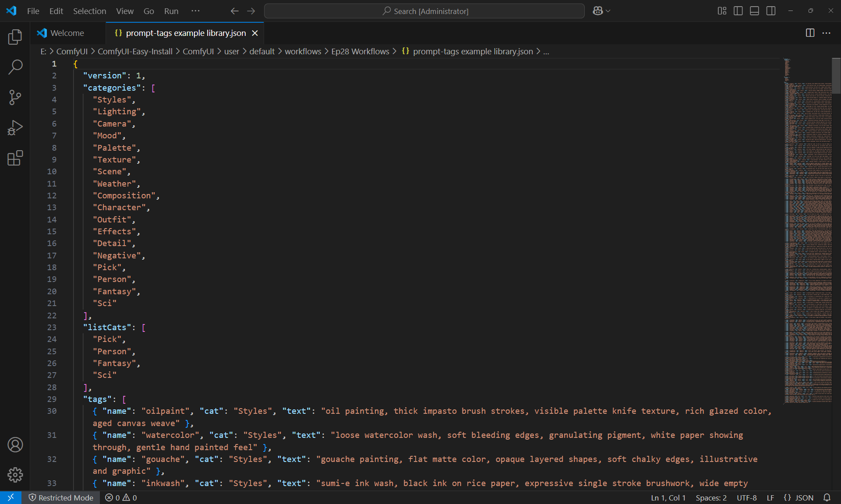Open the Explorer view in activity bar
The height and width of the screenshot is (504, 841).
pyautogui.click(x=15, y=37)
